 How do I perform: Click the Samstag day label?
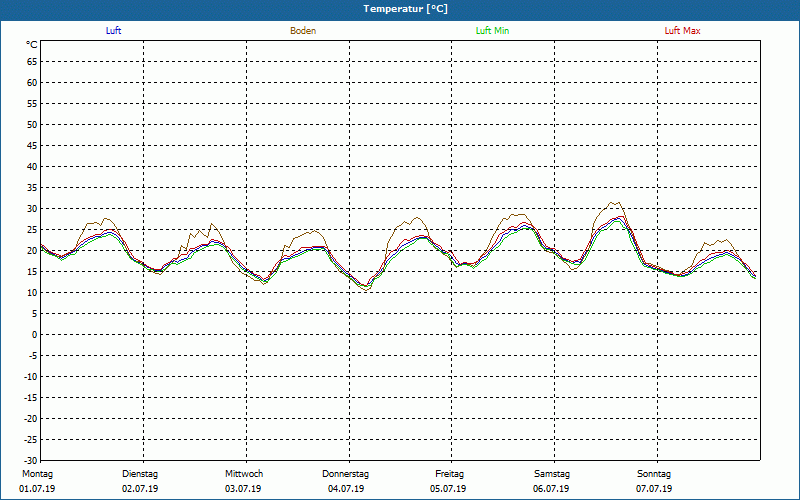[x=552, y=474]
